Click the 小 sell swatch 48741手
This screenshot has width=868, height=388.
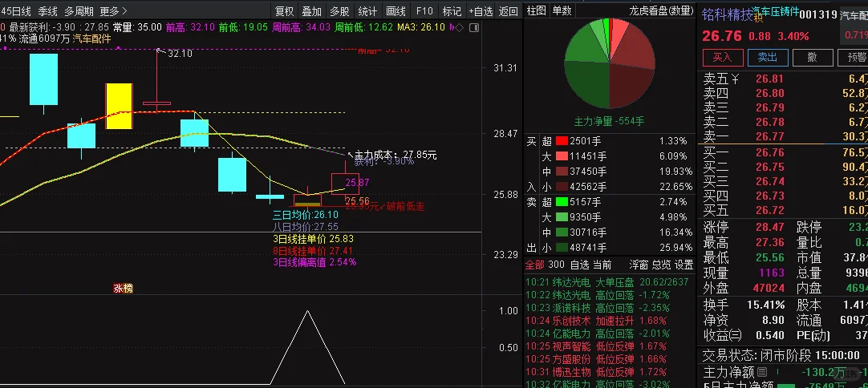pyautogui.click(x=562, y=248)
